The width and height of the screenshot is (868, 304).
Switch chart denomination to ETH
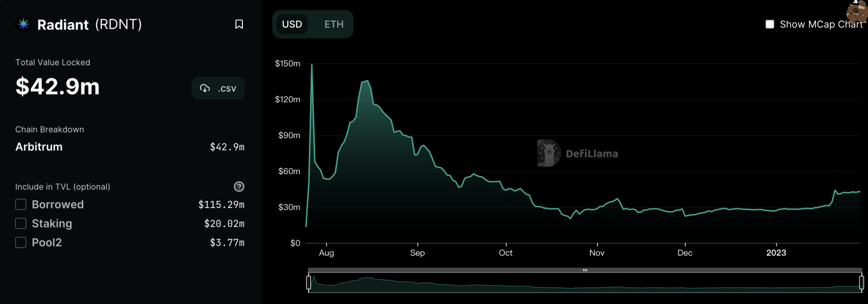click(x=334, y=24)
